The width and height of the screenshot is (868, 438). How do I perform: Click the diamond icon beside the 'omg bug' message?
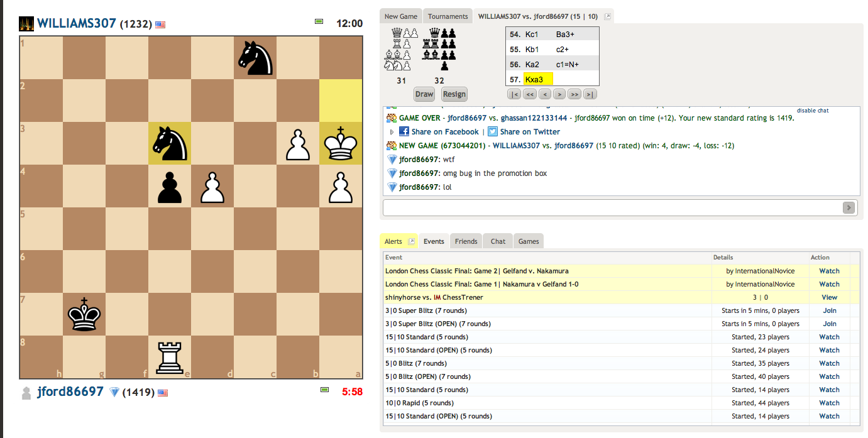point(392,173)
